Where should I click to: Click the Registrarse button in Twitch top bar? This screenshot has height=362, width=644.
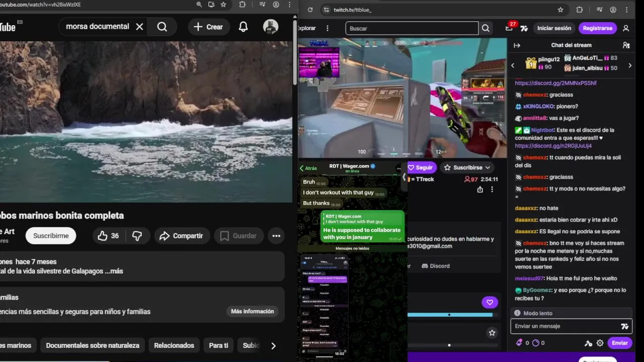point(598,28)
